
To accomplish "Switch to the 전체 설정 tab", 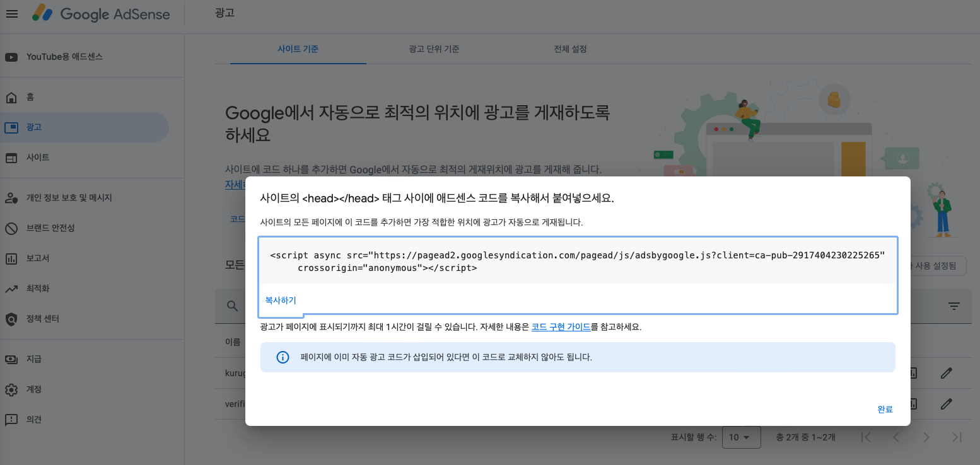I will pyautogui.click(x=570, y=49).
